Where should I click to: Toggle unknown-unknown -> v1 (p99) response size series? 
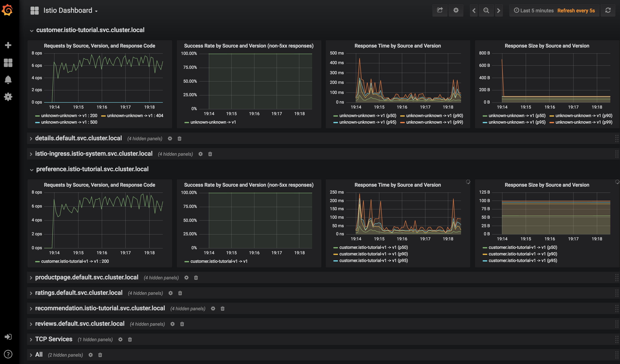click(584, 122)
